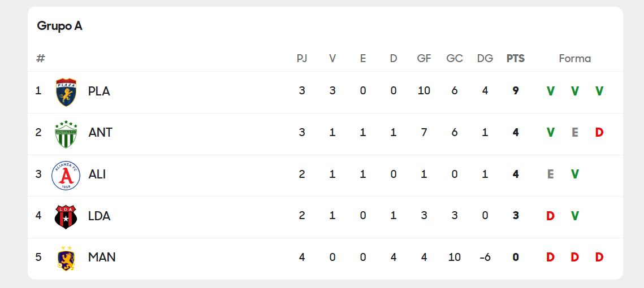Click ALI's green V form result
644x288 pixels.
click(574, 174)
